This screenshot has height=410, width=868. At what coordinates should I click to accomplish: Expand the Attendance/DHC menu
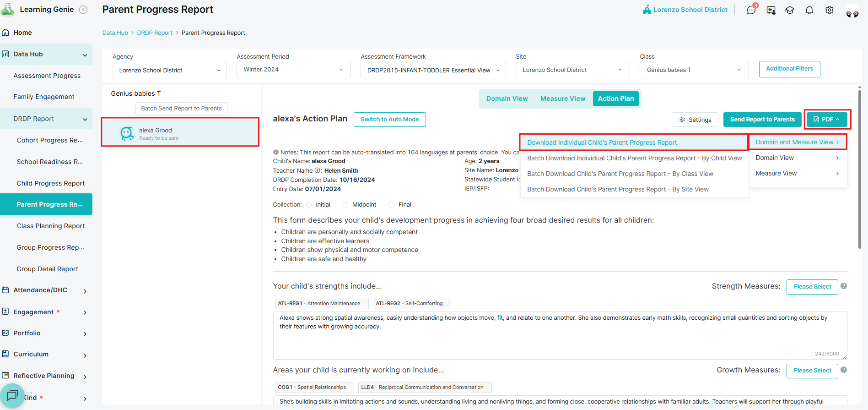[85, 291]
